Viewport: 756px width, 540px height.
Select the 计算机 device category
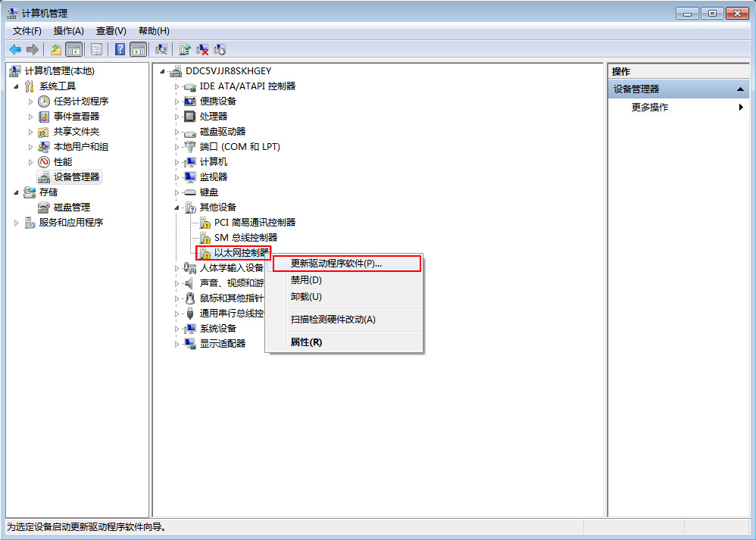(x=214, y=162)
